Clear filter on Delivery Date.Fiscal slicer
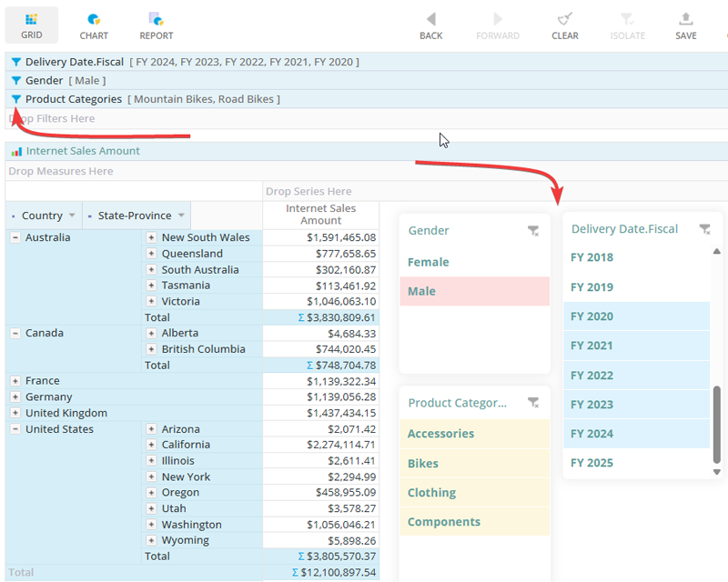 tap(704, 229)
